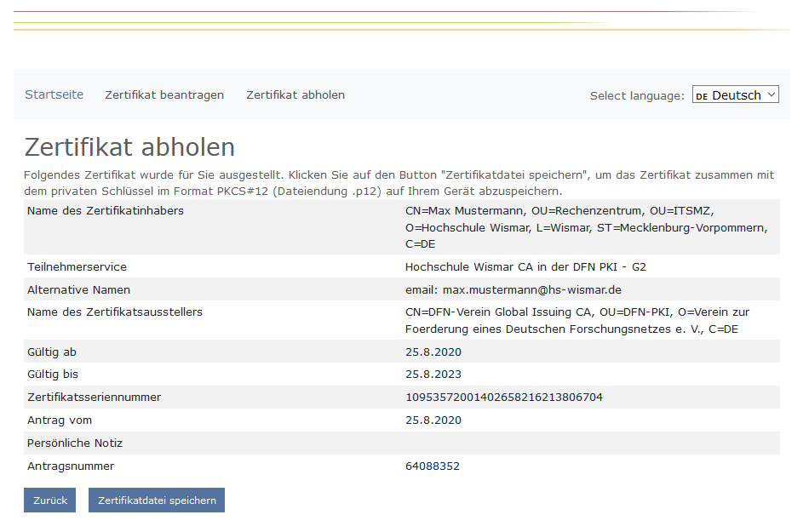Click the expiry date 25.8.2023

click(433, 375)
